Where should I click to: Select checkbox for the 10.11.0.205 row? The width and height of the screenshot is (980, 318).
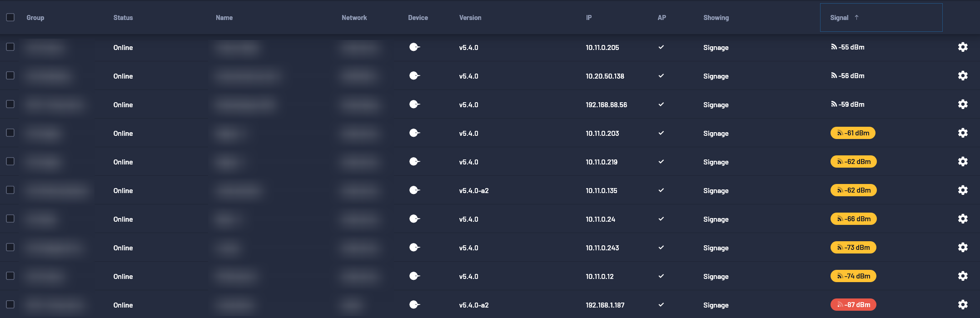click(x=10, y=47)
